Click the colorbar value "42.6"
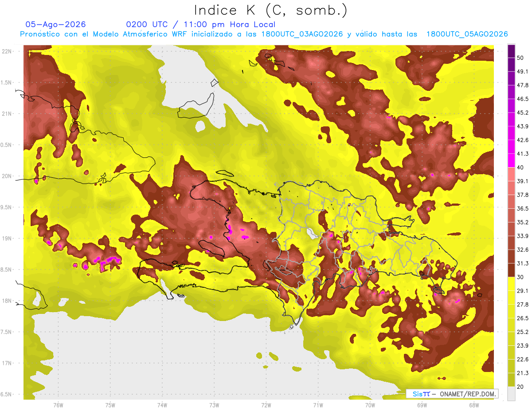 [x=522, y=140]
